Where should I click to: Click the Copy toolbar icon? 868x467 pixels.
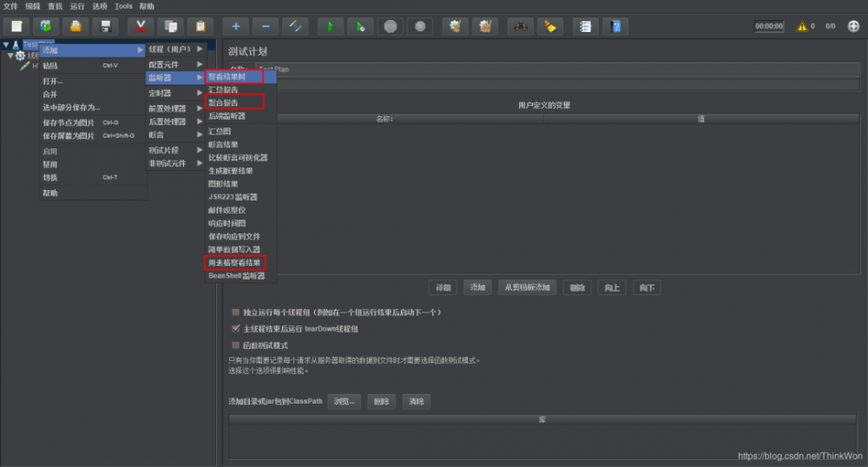pos(170,26)
